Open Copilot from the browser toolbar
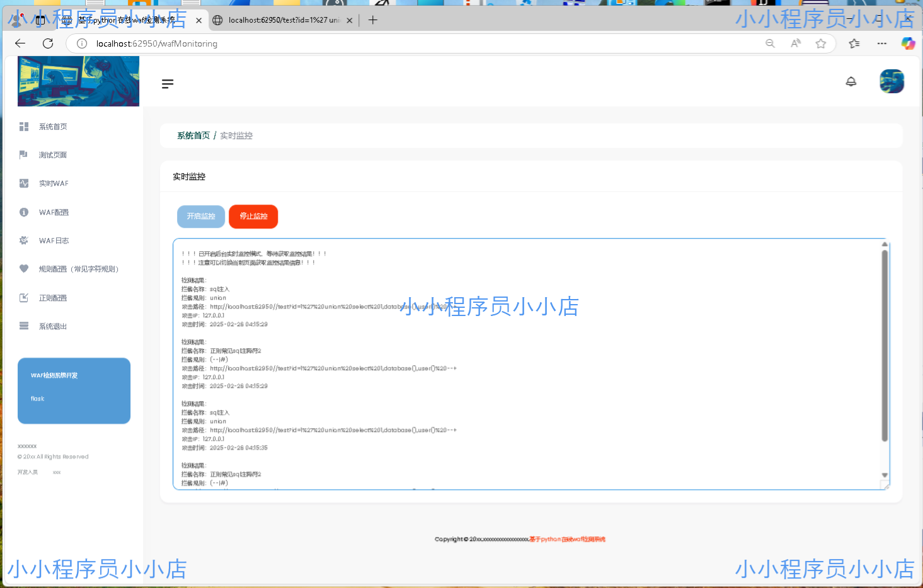 (907, 43)
